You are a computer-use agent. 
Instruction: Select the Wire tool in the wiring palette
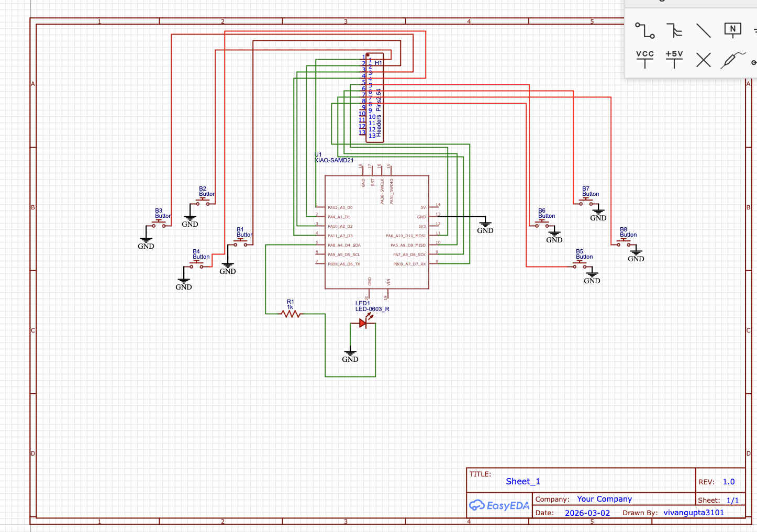pos(645,30)
